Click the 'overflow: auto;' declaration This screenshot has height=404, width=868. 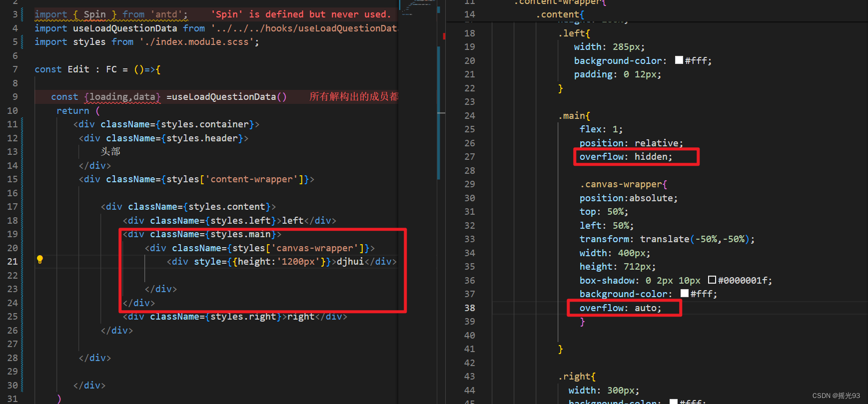pos(620,308)
